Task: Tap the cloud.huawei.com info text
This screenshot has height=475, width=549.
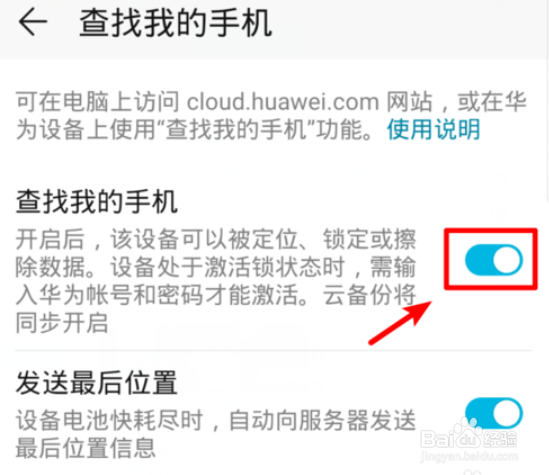Action: (x=271, y=116)
